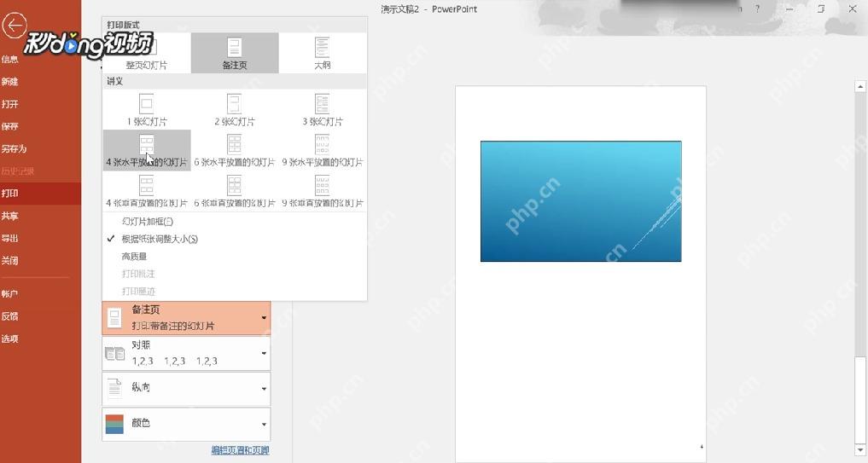868x463 pixels.
Task: Click 关闭 in the sidebar
Action: click(x=40, y=261)
